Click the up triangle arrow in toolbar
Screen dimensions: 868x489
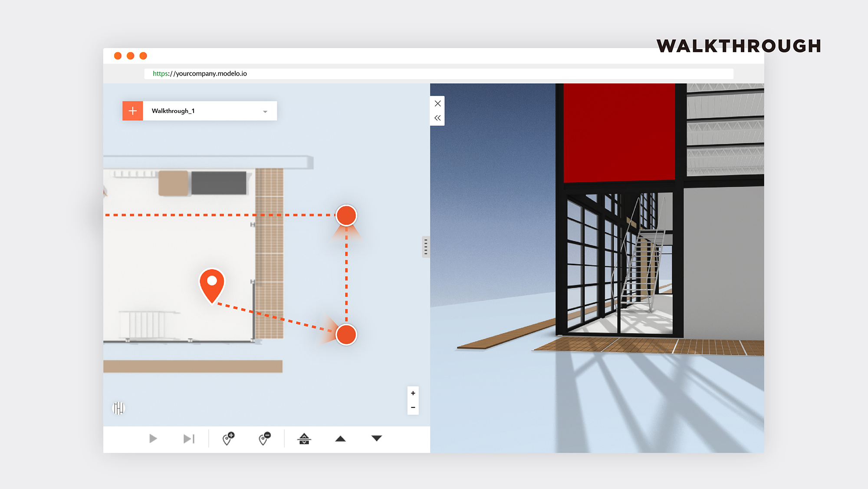(340, 439)
